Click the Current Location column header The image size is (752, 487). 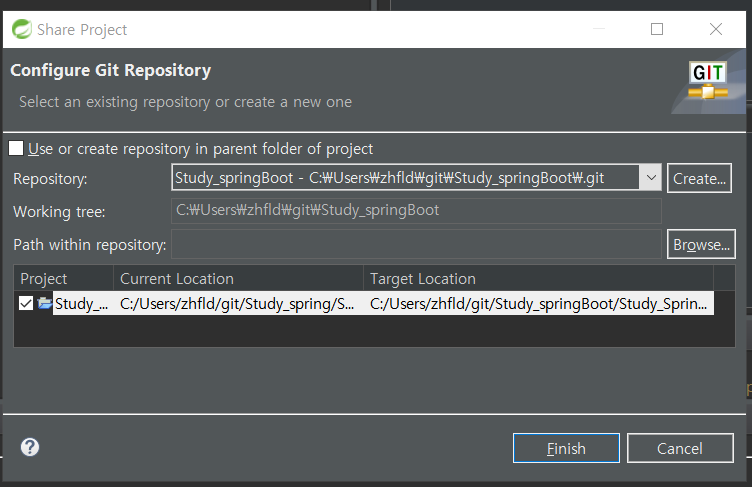click(238, 278)
